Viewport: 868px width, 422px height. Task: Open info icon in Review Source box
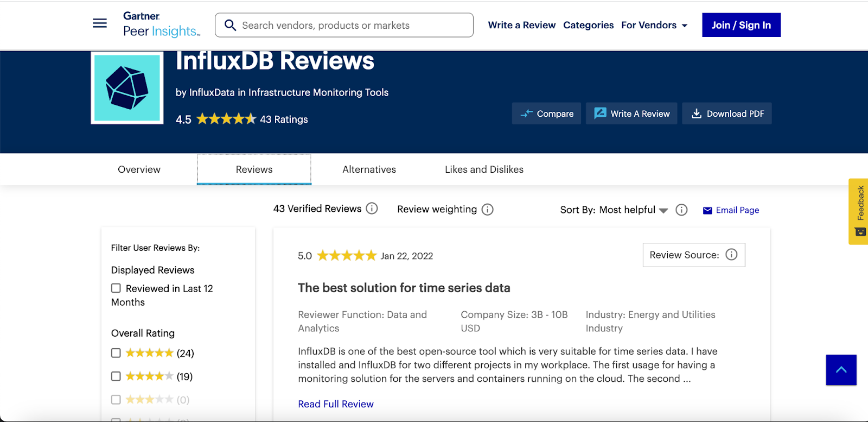point(731,255)
